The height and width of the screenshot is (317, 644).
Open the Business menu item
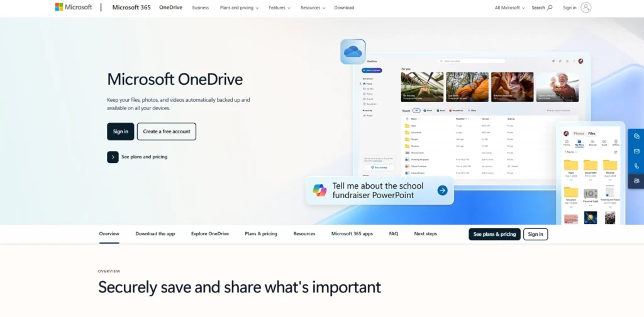[x=201, y=8]
